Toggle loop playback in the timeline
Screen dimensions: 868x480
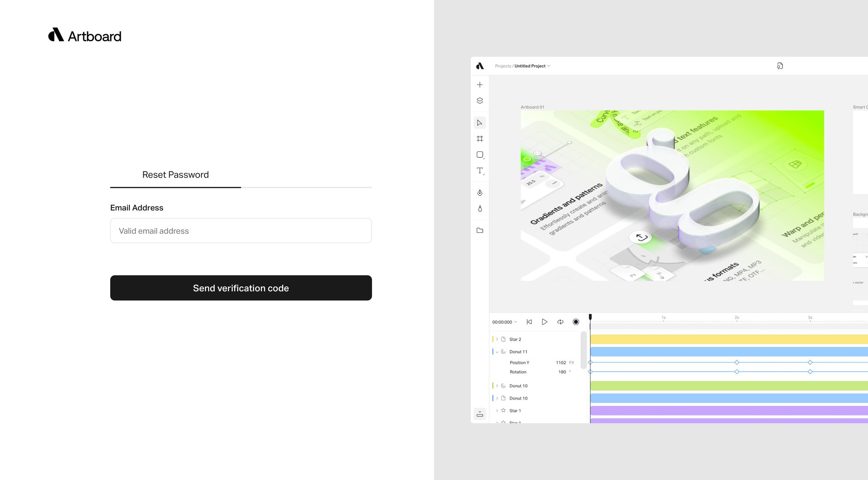tap(560, 322)
